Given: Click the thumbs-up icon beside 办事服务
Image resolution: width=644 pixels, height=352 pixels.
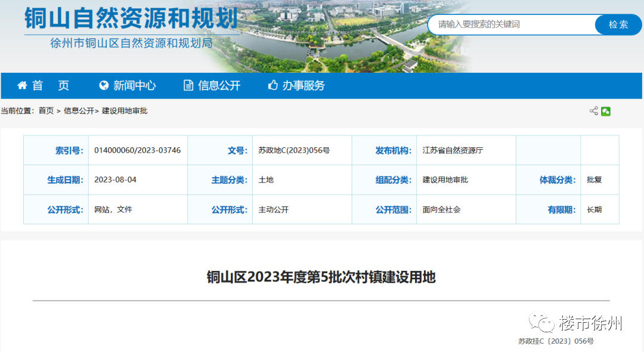Looking at the screenshot, I should (273, 85).
